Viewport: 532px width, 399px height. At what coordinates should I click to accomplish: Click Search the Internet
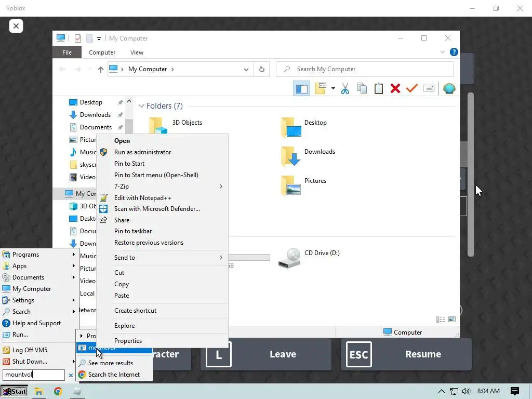coord(114,375)
